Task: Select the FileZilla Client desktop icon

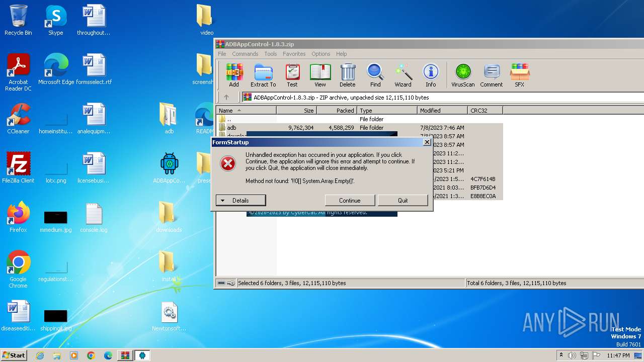Action: [x=18, y=168]
